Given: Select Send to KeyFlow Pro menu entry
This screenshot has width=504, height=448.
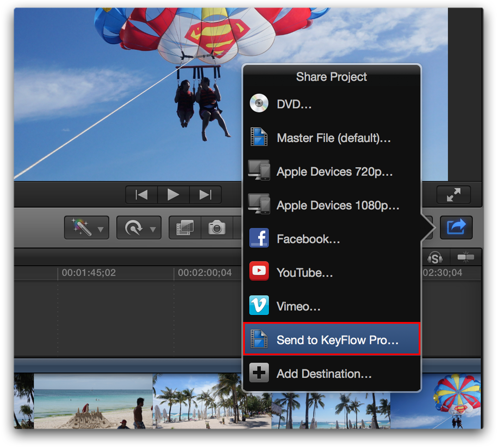Looking at the screenshot, I should (x=331, y=339).
